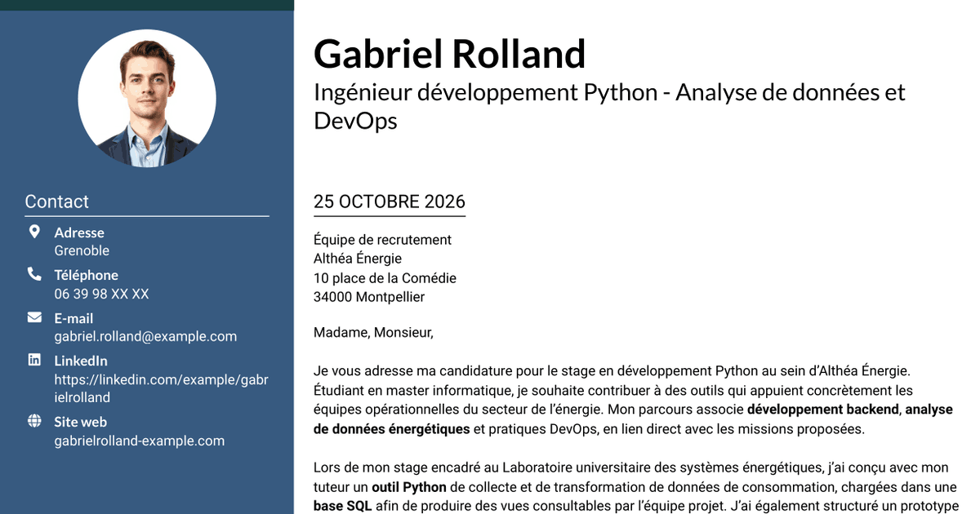Click the bold phrase développement backend
The height and width of the screenshot is (514, 980).
[823, 410]
